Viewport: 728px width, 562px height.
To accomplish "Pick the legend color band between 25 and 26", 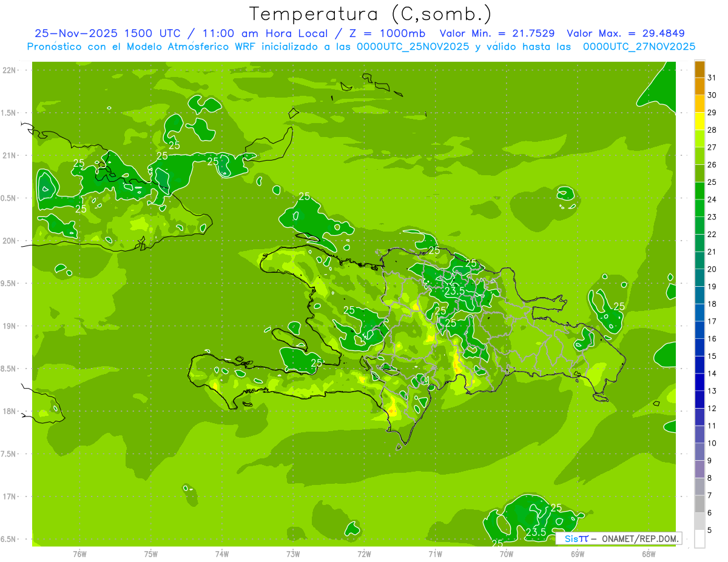I will click(699, 173).
